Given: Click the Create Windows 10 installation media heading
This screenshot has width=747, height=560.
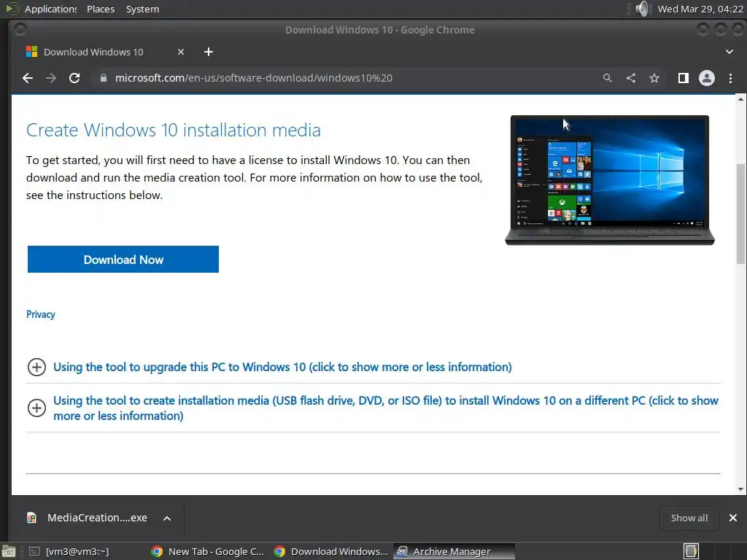Looking at the screenshot, I should pos(174,130).
